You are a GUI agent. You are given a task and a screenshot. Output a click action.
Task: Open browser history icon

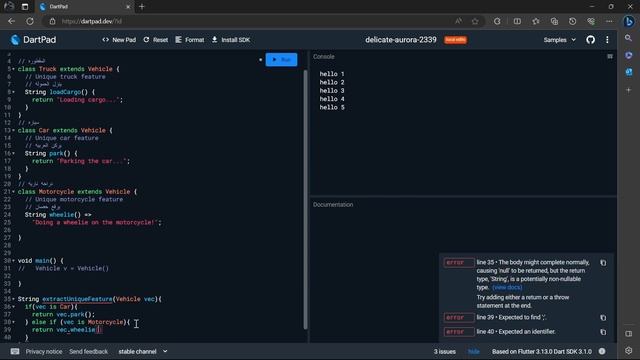(572, 21)
